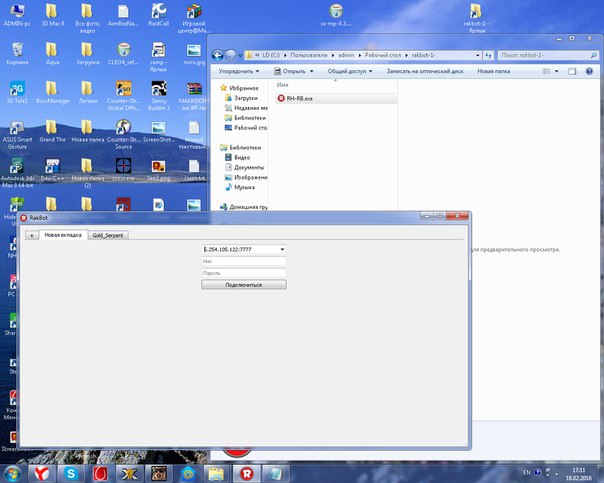This screenshot has height=483, width=604.
Task: Open the rakbot-1 shortcut folder on desktop
Action: (477, 18)
